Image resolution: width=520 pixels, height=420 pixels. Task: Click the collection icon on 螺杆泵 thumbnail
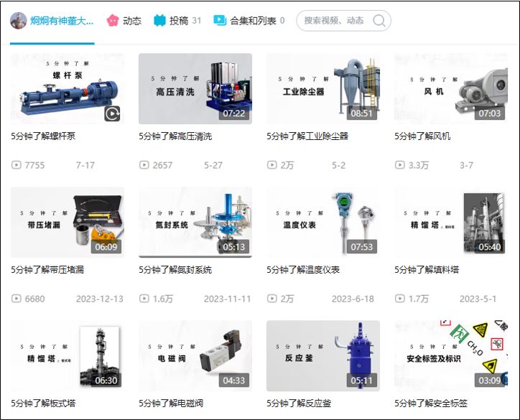click(112, 113)
